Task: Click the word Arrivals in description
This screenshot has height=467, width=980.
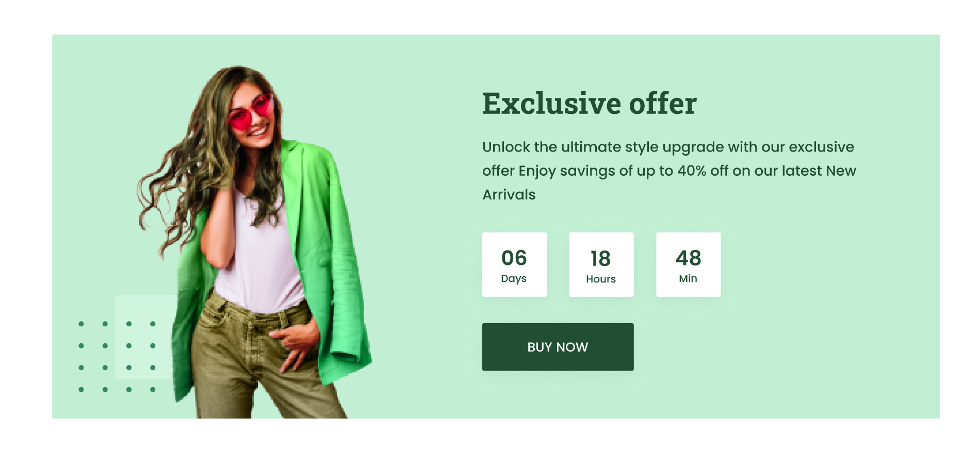Action: pos(509,194)
